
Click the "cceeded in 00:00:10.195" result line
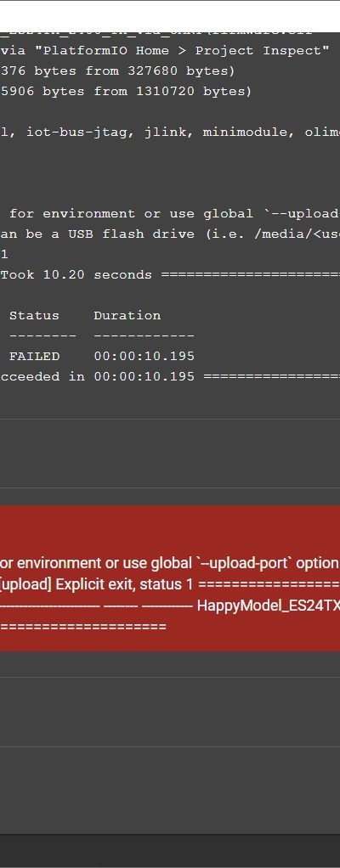tap(98, 376)
